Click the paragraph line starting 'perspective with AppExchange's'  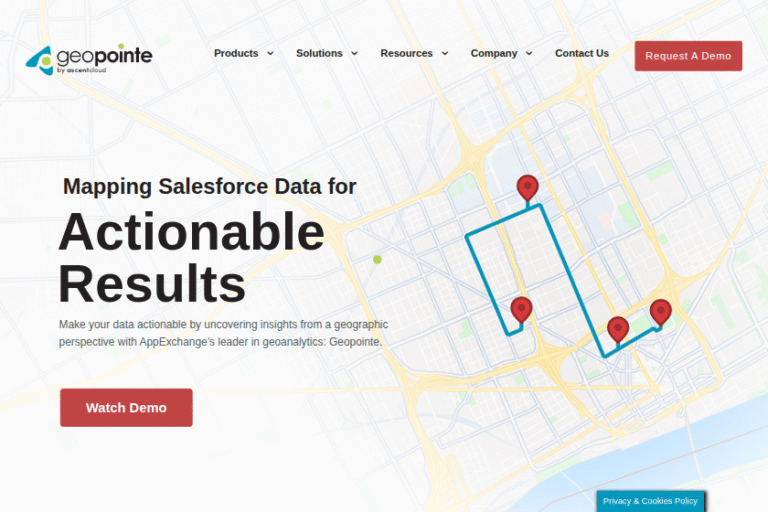[220, 342]
